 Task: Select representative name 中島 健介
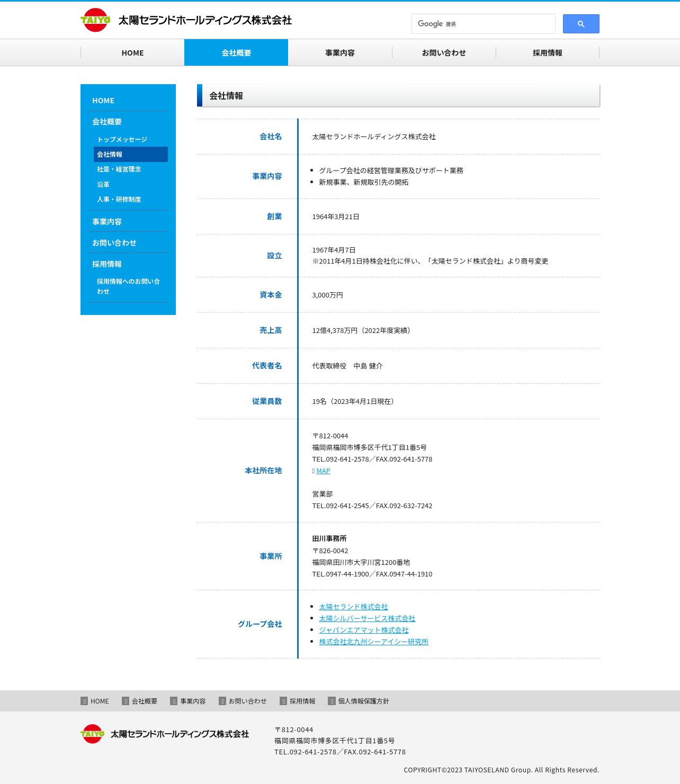click(368, 366)
